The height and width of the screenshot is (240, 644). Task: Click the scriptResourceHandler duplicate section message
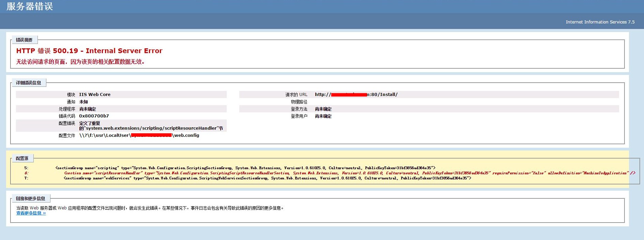pyautogui.click(x=151, y=128)
